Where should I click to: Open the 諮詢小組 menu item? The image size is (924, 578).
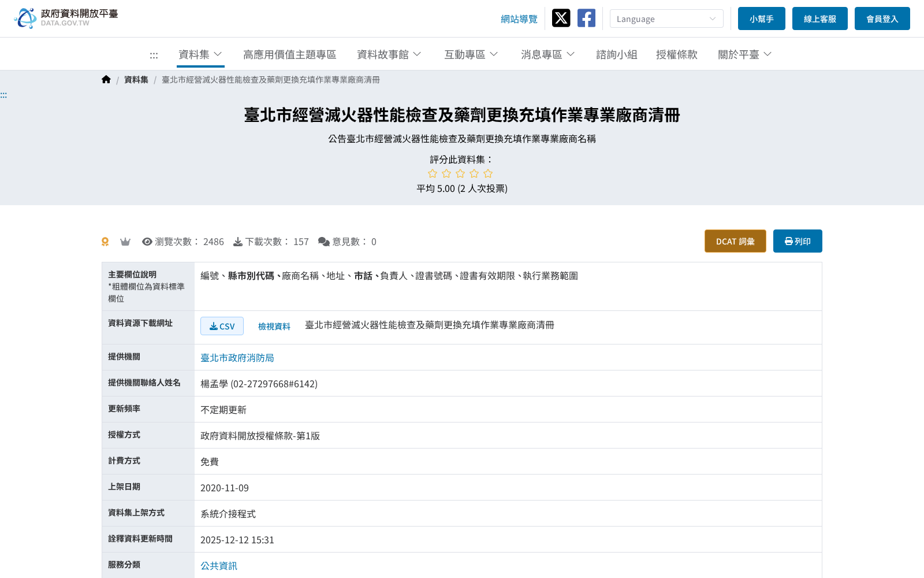[617, 54]
